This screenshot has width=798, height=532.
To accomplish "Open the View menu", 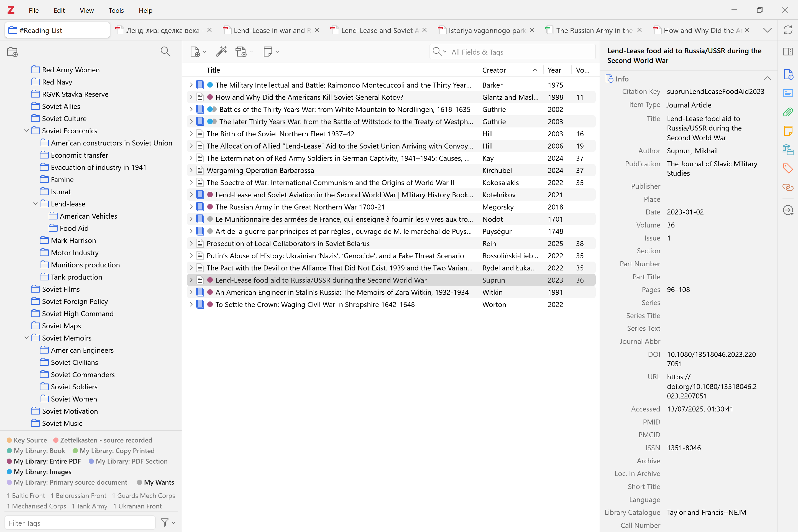I will click(x=86, y=11).
